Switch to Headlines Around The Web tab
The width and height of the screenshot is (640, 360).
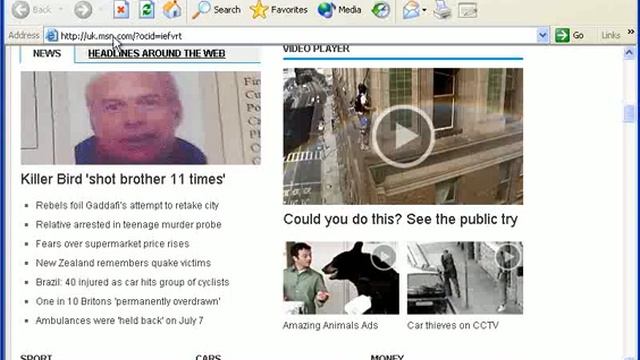157,53
